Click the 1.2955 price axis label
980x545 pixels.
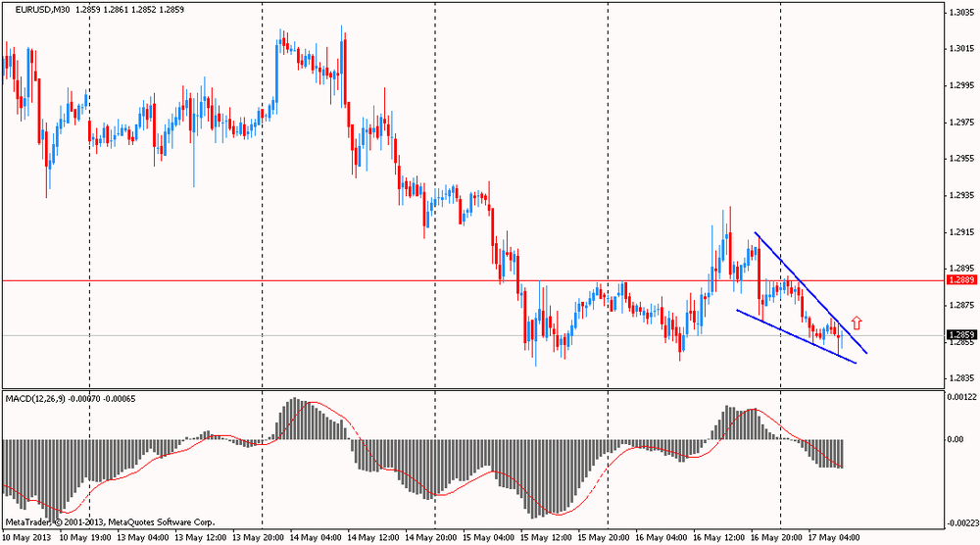point(961,158)
